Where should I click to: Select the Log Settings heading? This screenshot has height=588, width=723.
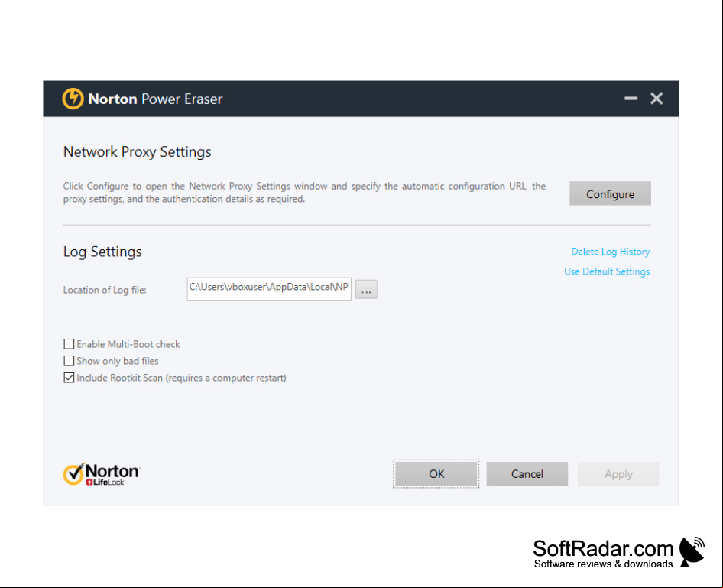coord(102,252)
